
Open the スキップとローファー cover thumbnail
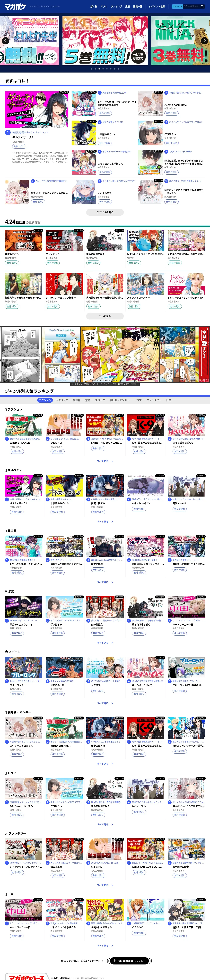(x=146, y=284)
